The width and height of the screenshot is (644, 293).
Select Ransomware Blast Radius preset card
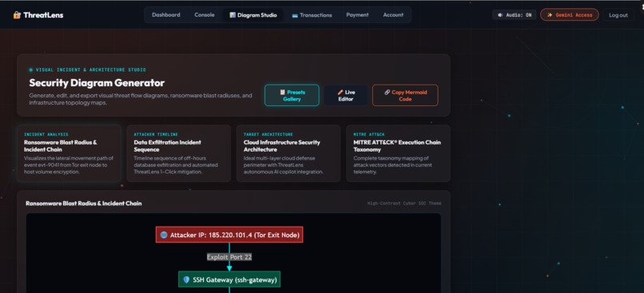click(69, 153)
